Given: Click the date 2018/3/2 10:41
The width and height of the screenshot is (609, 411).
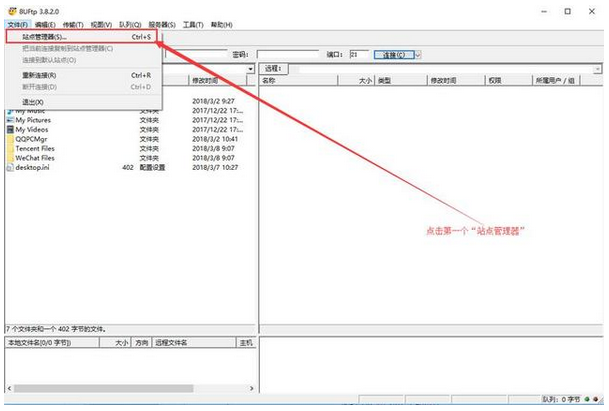Looking at the screenshot, I should (x=215, y=139).
